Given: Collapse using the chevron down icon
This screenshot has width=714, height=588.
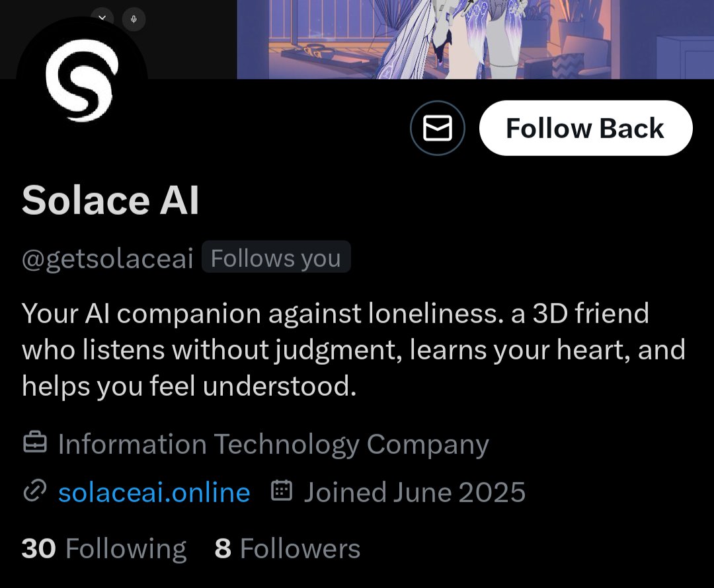Looking at the screenshot, I should click(102, 18).
